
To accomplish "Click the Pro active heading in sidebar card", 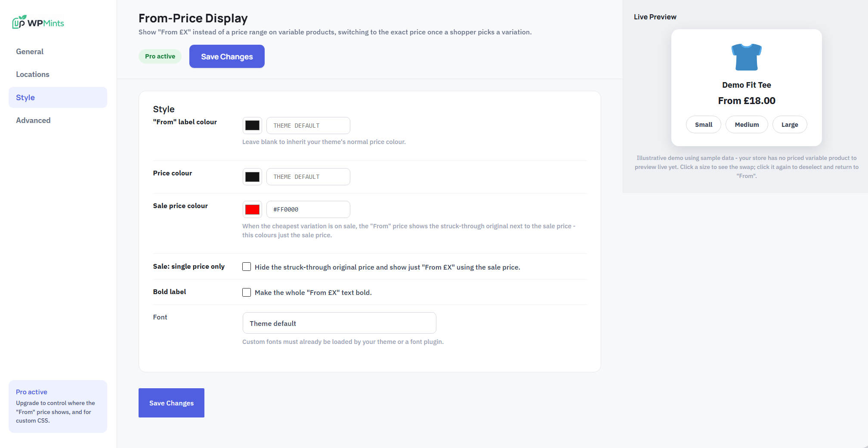I will [x=31, y=392].
